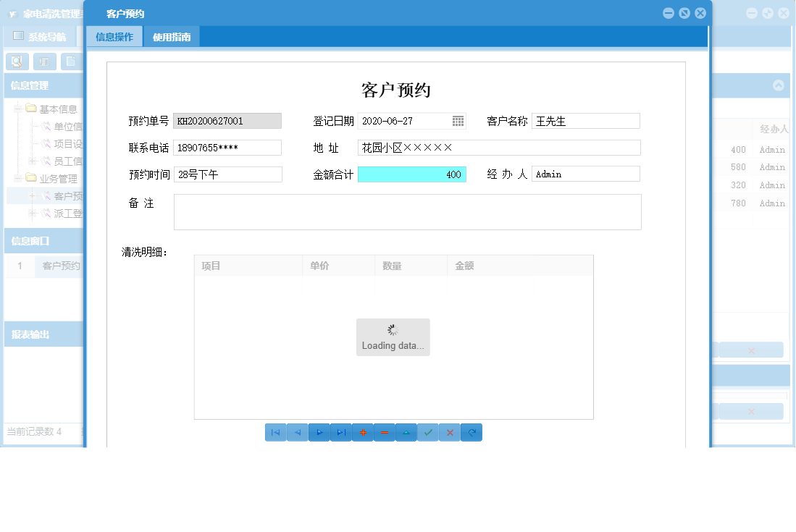Click inside the 备注 remarks field
The height and width of the screenshot is (532, 796).
406,211
